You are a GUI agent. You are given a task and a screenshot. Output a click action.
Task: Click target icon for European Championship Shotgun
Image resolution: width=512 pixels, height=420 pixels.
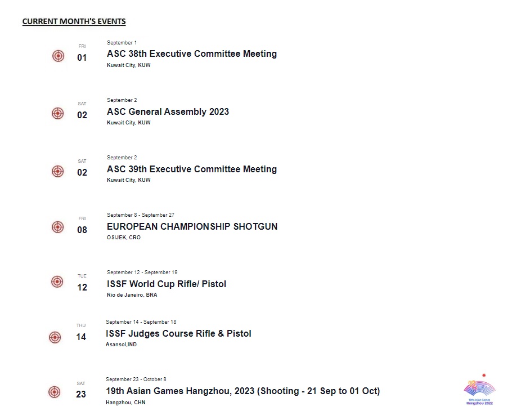(58, 227)
